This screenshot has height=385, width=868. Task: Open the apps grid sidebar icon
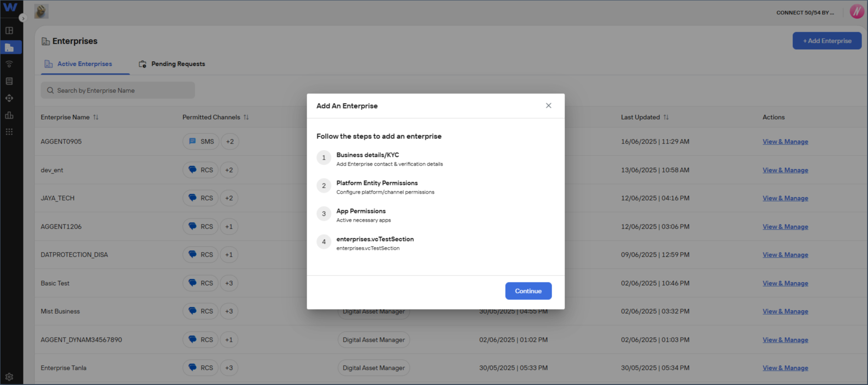click(x=9, y=132)
